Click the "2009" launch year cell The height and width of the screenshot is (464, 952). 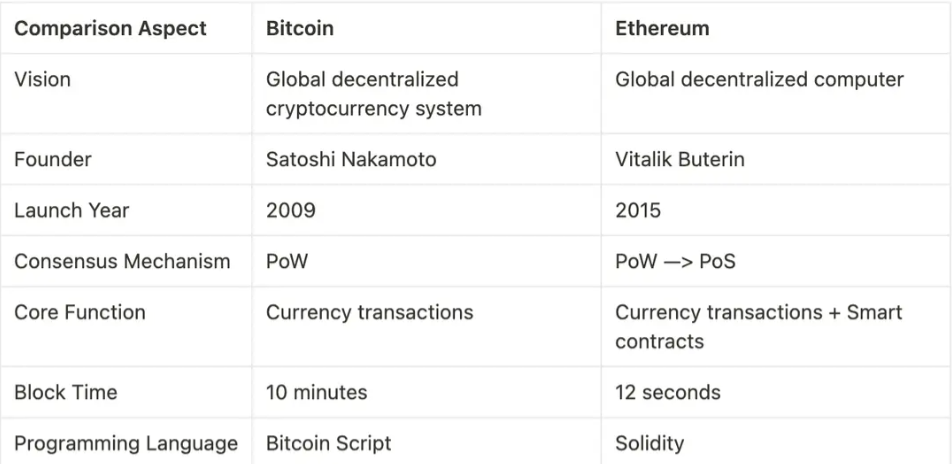[x=291, y=211]
